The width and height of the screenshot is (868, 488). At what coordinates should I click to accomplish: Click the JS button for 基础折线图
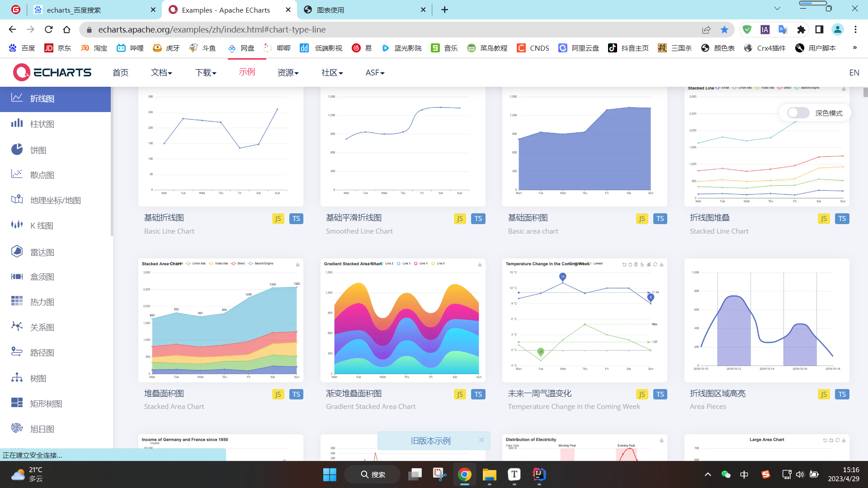[278, 219]
